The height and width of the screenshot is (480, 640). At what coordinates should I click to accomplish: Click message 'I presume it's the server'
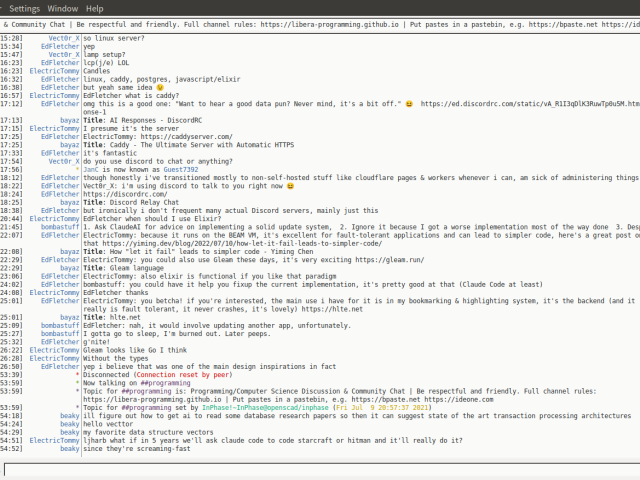pyautogui.click(x=131, y=129)
